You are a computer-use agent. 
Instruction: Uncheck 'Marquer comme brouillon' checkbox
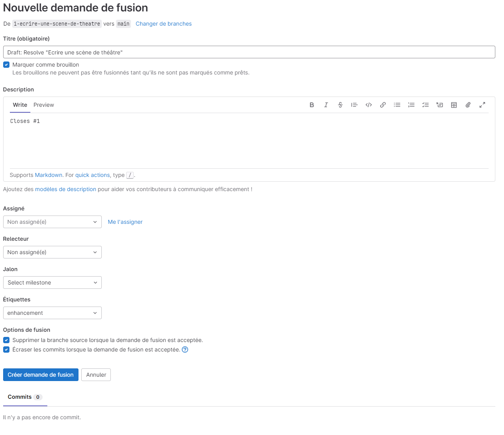[x=6, y=65]
